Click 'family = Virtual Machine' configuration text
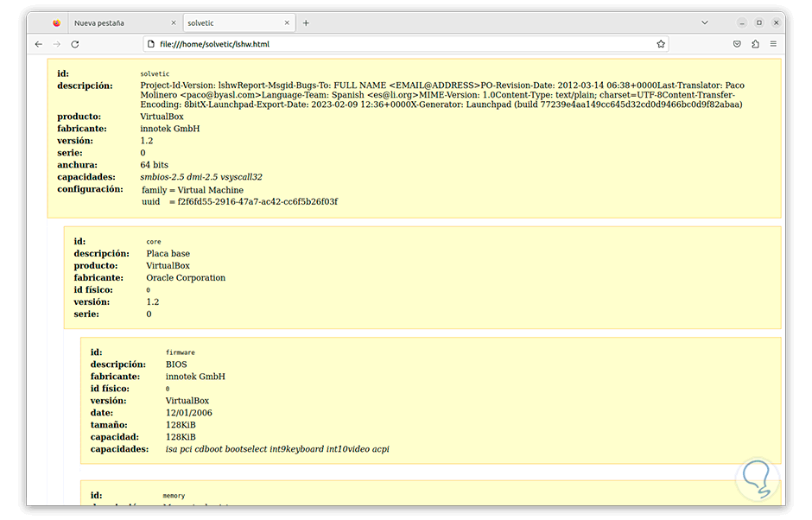Image resolution: width=812 pixels, height=520 pixels. (x=193, y=190)
